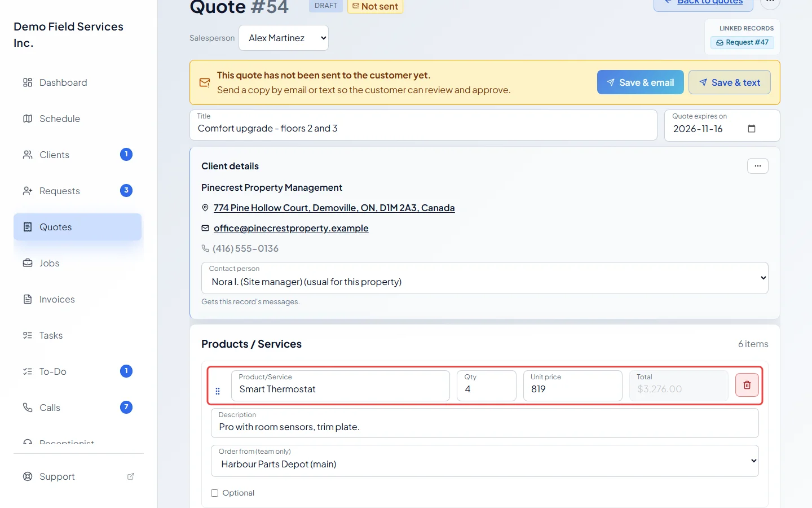The width and height of the screenshot is (812, 508).
Task: Tick the Optional checkbox
Action: click(x=215, y=493)
